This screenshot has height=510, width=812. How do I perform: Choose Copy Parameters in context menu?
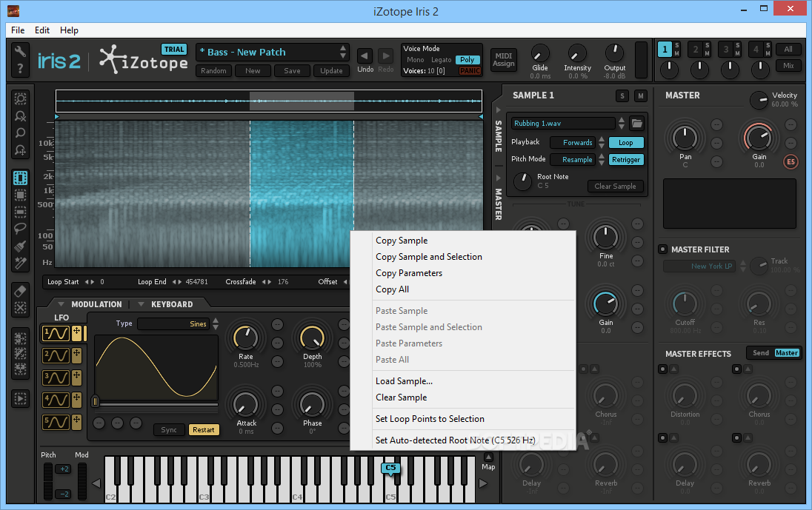click(x=408, y=273)
